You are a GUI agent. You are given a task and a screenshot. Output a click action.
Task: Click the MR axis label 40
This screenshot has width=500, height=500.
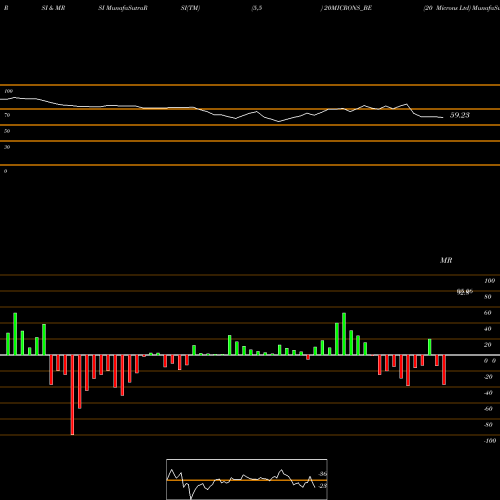[488, 329]
